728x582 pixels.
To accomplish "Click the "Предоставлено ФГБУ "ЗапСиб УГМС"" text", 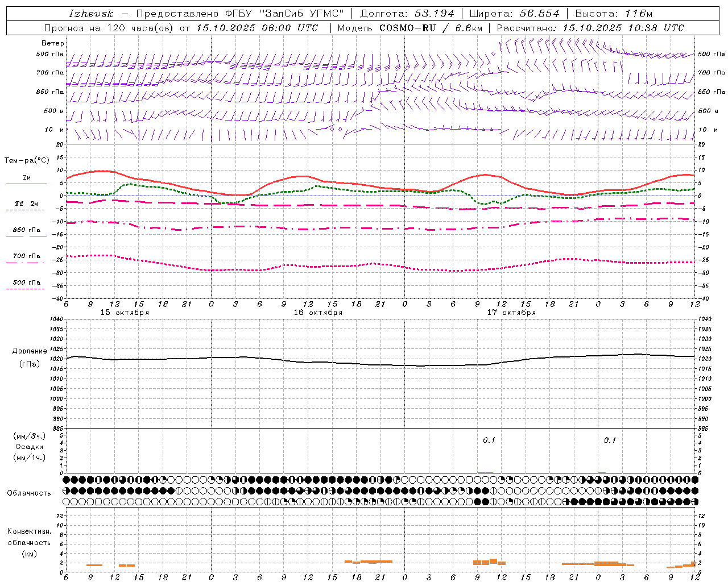I will pyautogui.click(x=240, y=14).
